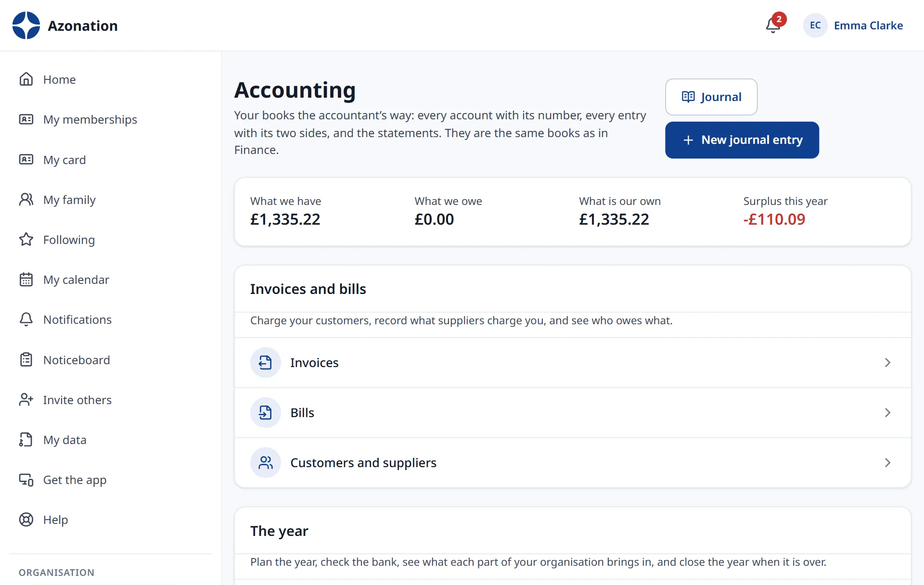Click the sidebar Notifications bell icon
The width and height of the screenshot is (924, 585).
coord(26,319)
